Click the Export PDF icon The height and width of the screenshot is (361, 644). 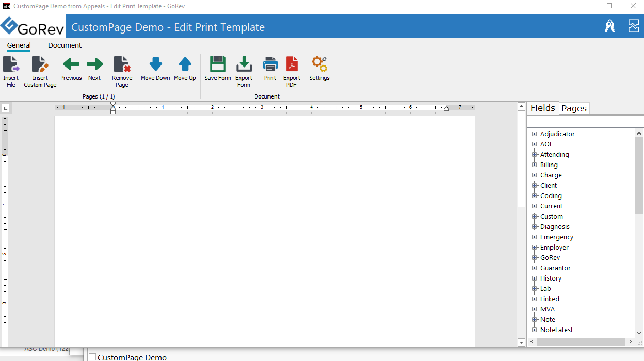click(x=292, y=64)
